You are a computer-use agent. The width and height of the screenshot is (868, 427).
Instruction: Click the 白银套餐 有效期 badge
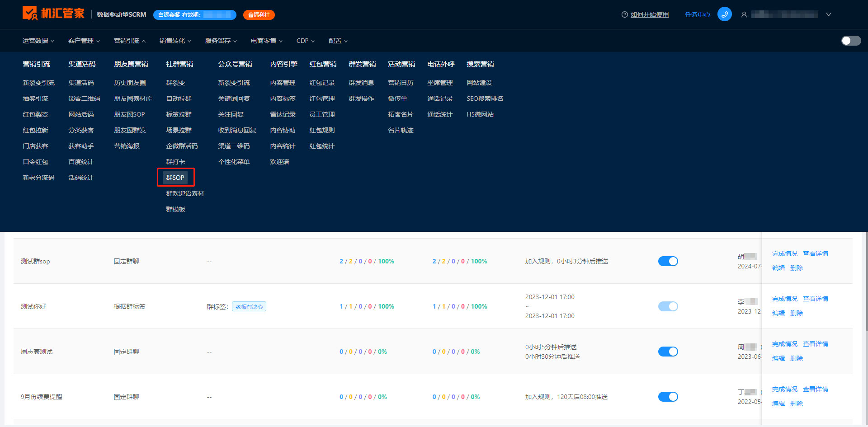coord(195,15)
